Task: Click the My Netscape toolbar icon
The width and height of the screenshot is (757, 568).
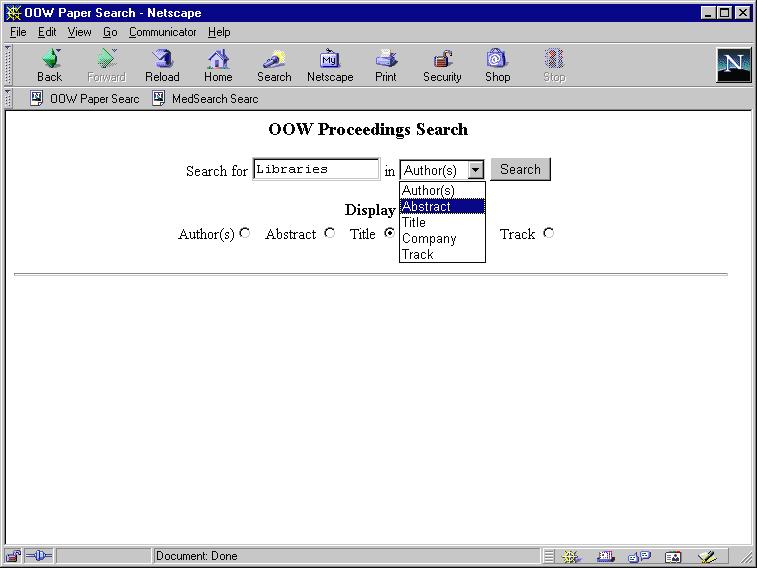Action: 330,64
